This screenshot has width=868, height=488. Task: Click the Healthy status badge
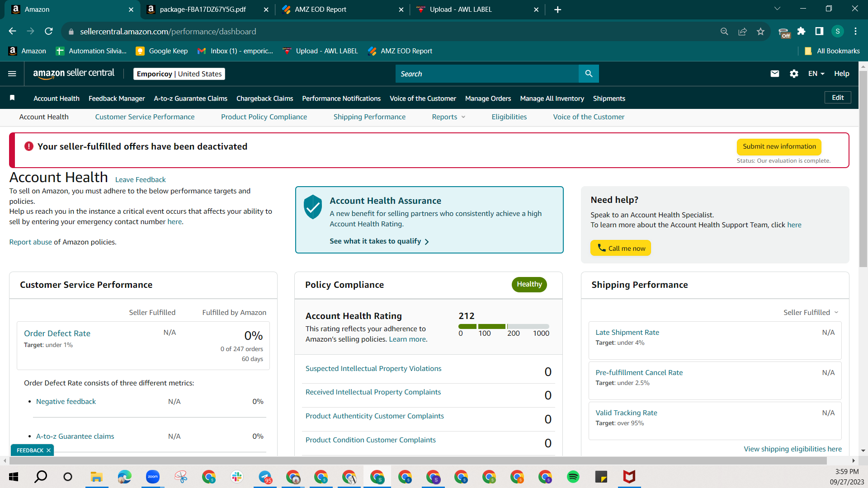tap(529, 284)
